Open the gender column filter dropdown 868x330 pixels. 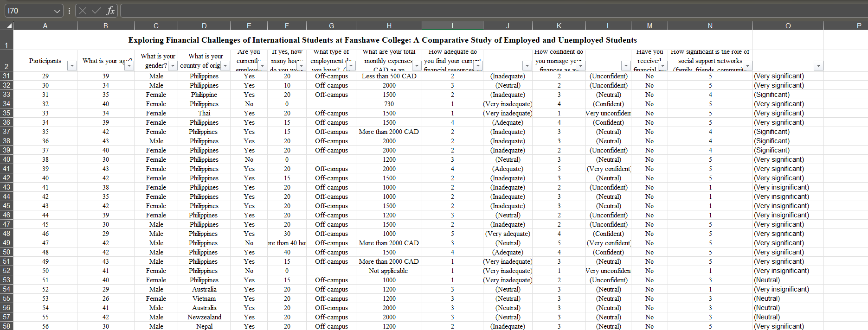click(x=173, y=66)
